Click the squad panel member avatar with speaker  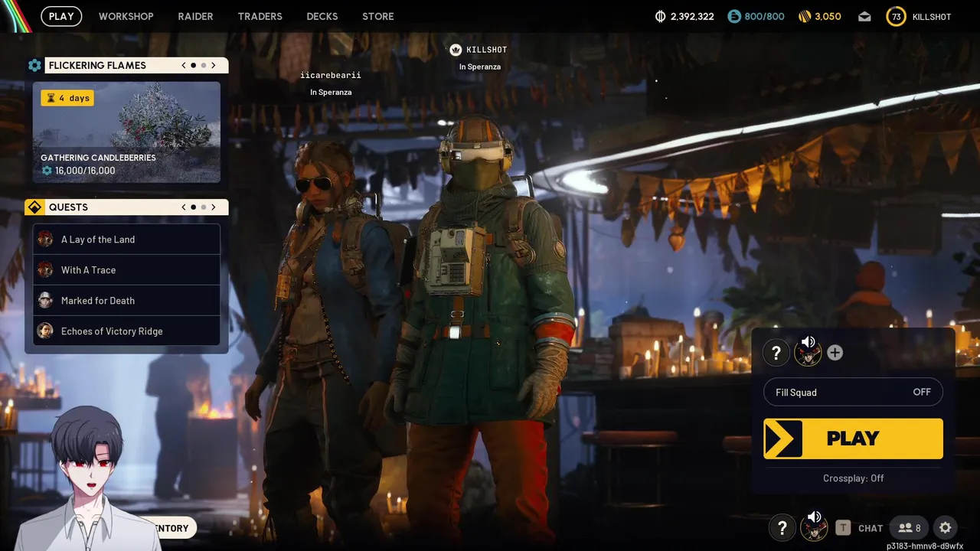[808, 351]
